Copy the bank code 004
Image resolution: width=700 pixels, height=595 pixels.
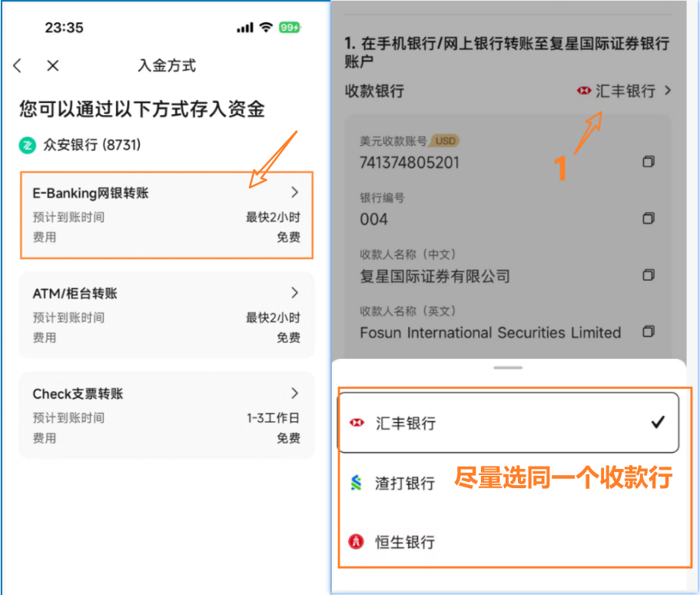[649, 218]
